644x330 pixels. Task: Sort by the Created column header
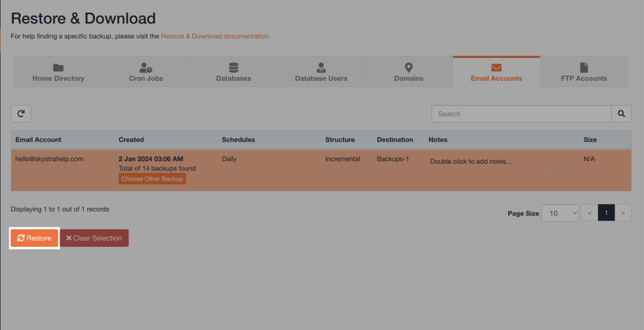pos(131,140)
